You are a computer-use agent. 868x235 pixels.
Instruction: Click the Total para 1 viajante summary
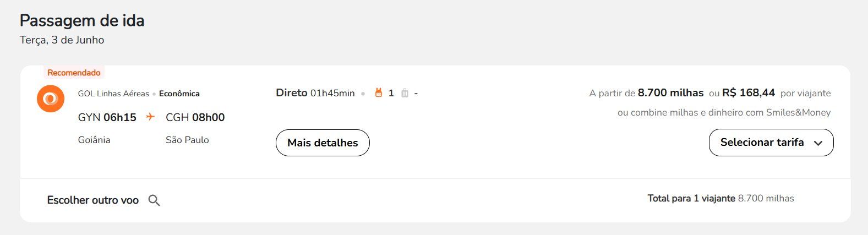click(x=720, y=198)
